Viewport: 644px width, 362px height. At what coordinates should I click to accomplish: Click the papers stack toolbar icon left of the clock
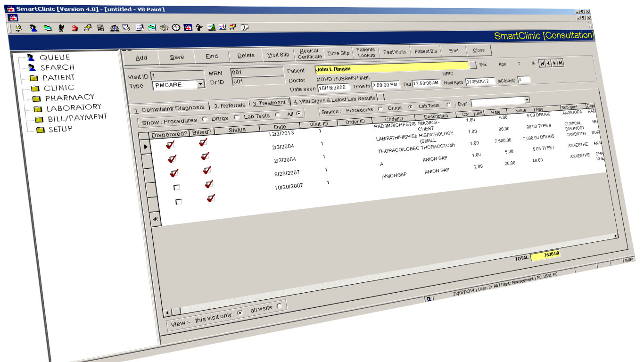[164, 28]
